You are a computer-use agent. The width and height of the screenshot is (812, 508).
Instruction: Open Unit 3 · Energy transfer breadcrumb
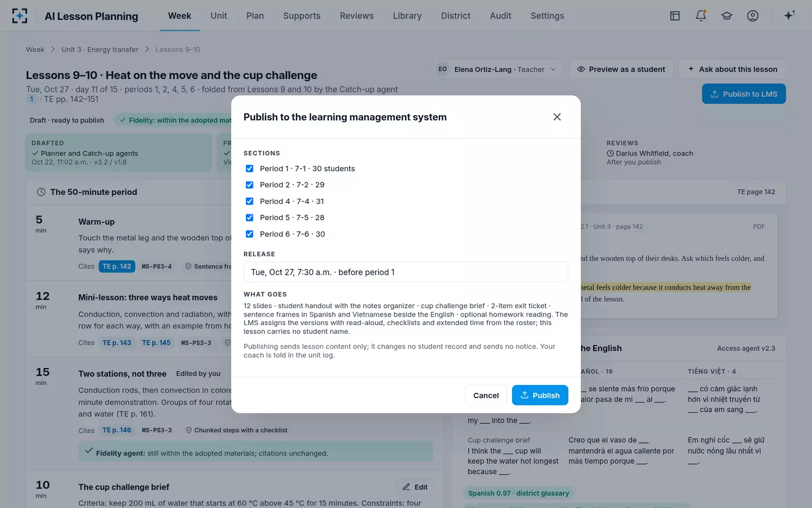(100, 50)
